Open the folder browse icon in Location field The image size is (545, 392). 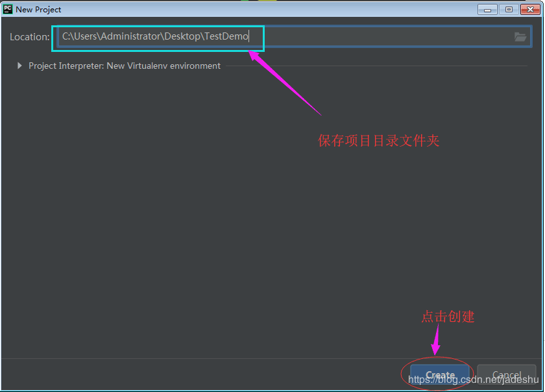[520, 37]
